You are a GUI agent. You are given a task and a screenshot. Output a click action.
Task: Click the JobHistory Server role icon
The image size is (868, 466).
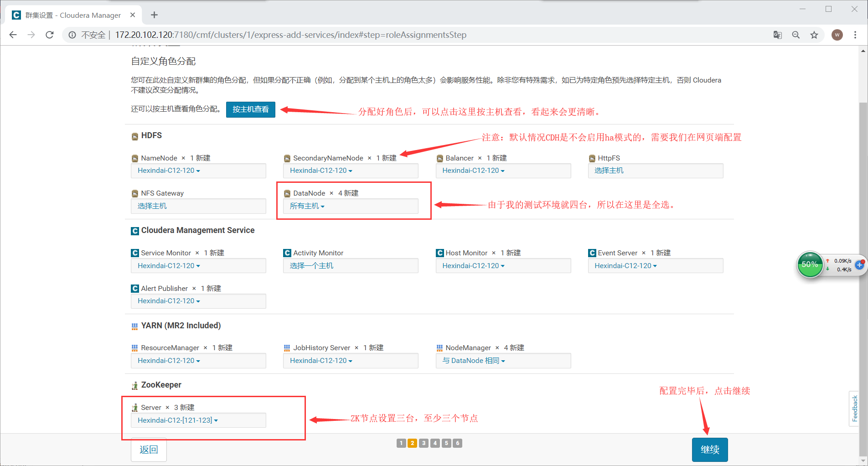point(287,348)
